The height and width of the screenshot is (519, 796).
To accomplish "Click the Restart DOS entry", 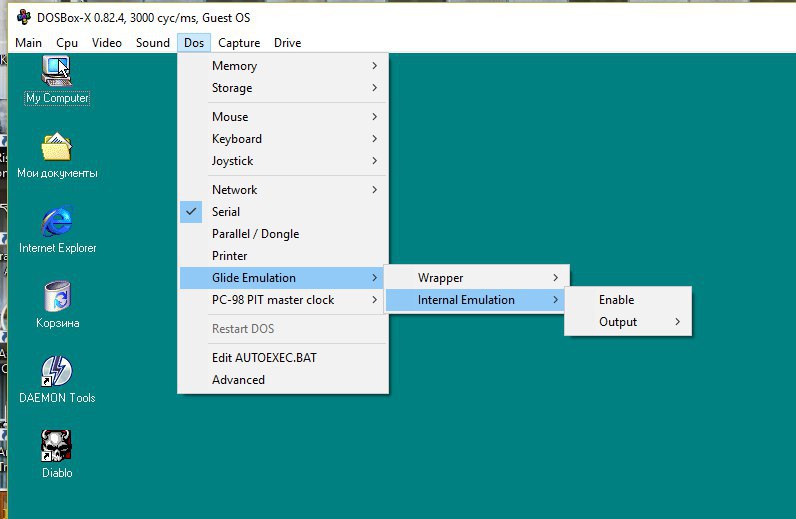I will 283,329.
